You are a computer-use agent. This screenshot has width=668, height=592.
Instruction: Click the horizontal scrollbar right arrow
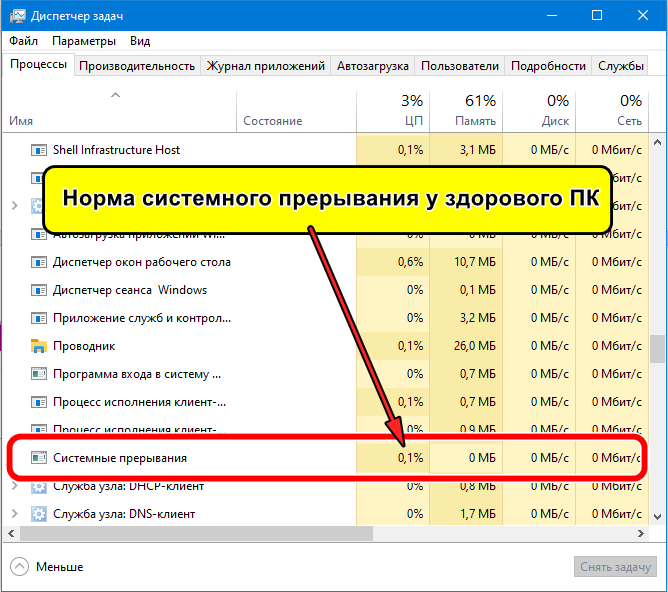pyautogui.click(x=640, y=533)
